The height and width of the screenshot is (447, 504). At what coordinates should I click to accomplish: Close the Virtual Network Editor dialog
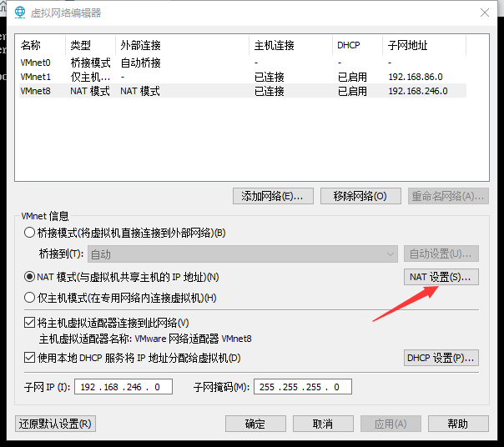click(485, 13)
